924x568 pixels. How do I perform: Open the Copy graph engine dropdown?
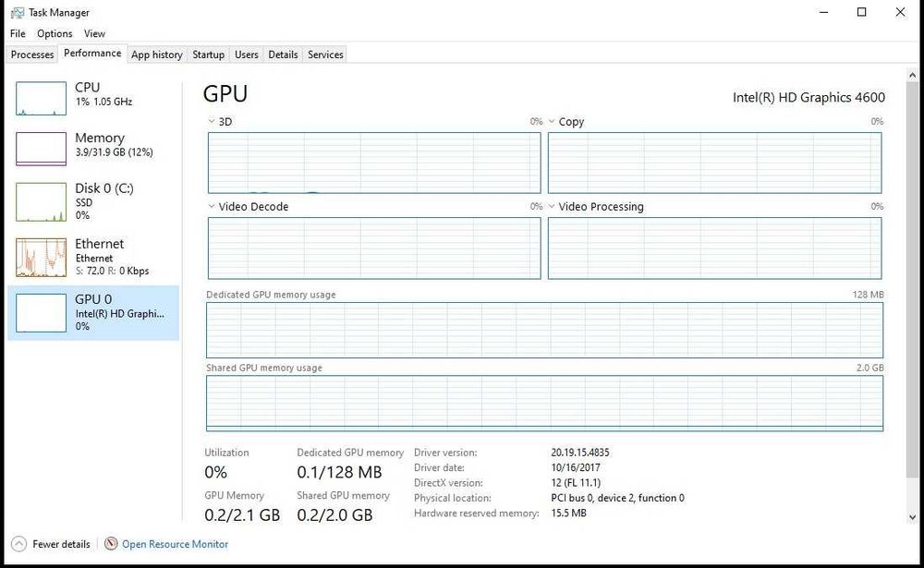click(552, 122)
